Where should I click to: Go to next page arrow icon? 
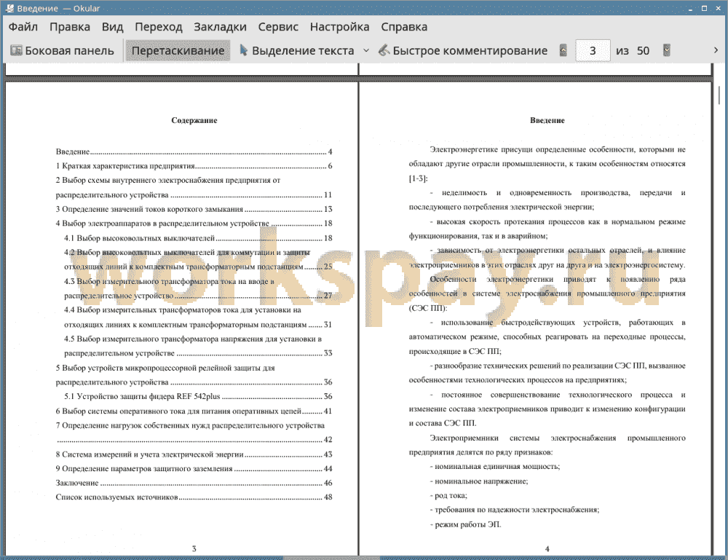(x=667, y=51)
